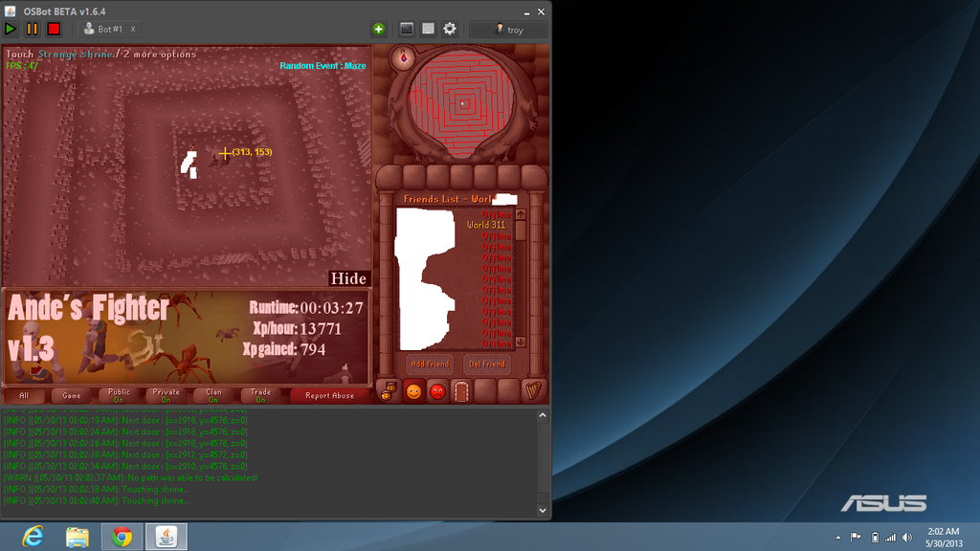The image size is (980, 551).
Task: Toggle Private chat filter On
Action: (166, 395)
